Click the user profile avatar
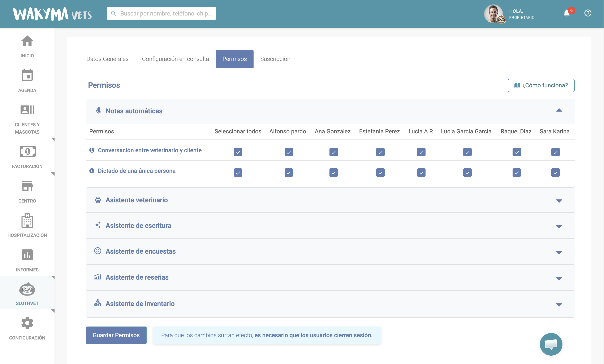The width and height of the screenshot is (604, 364). click(494, 14)
